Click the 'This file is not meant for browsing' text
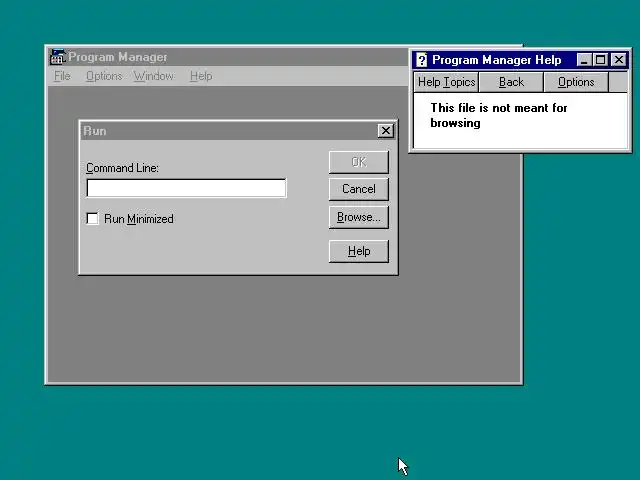Screen dimensions: 640x480 498,116
